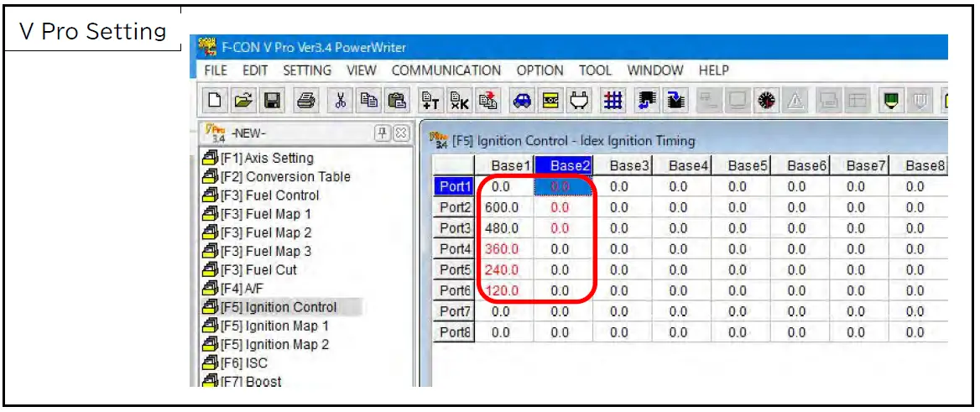The image size is (980, 412).
Task: Open the EDIT menu
Action: [x=255, y=70]
